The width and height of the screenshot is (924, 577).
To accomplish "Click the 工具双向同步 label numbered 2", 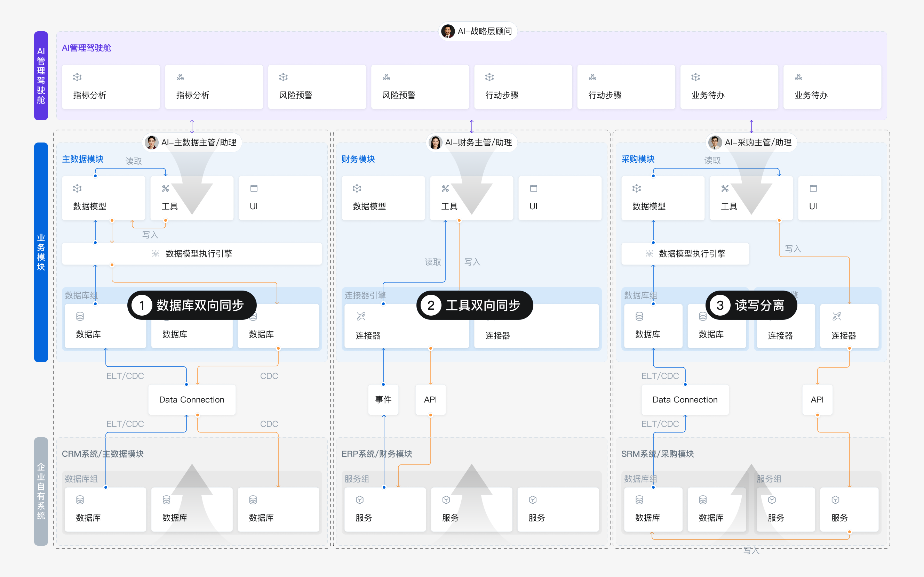I will 475,305.
